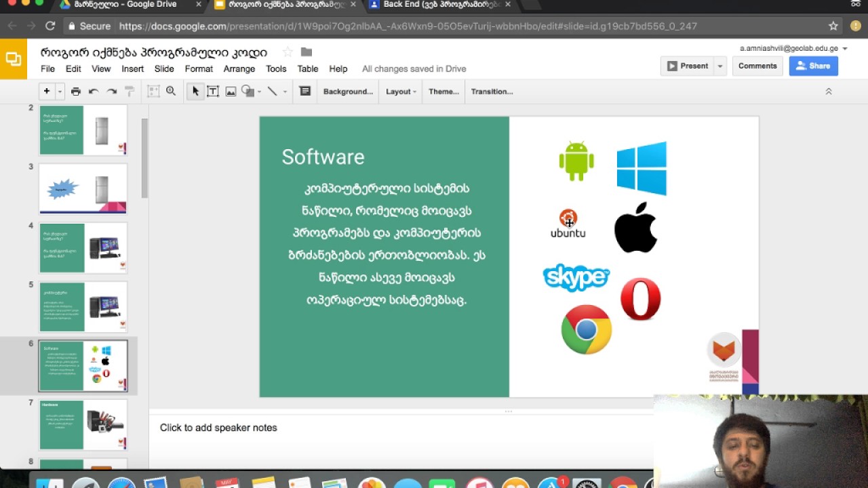Select the Windows logo on the slide
Viewport: 868px width, 488px height.
click(642, 168)
